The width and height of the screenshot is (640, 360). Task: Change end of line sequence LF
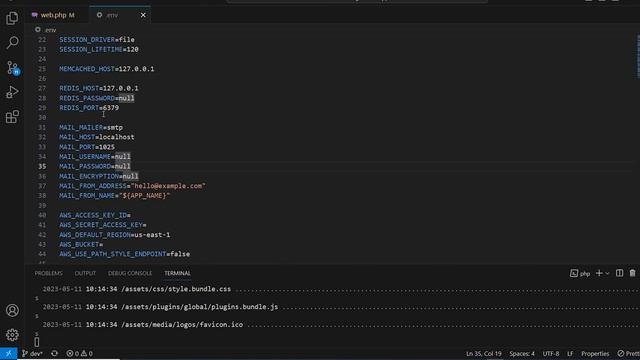point(570,353)
